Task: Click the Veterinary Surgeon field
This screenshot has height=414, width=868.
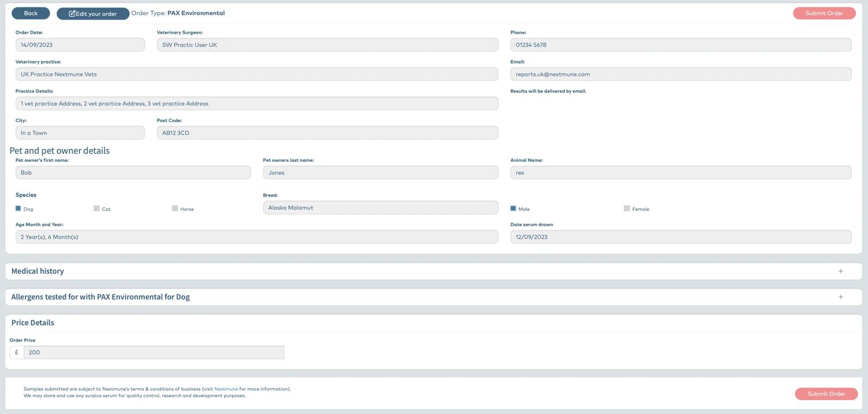Action: 328,45
